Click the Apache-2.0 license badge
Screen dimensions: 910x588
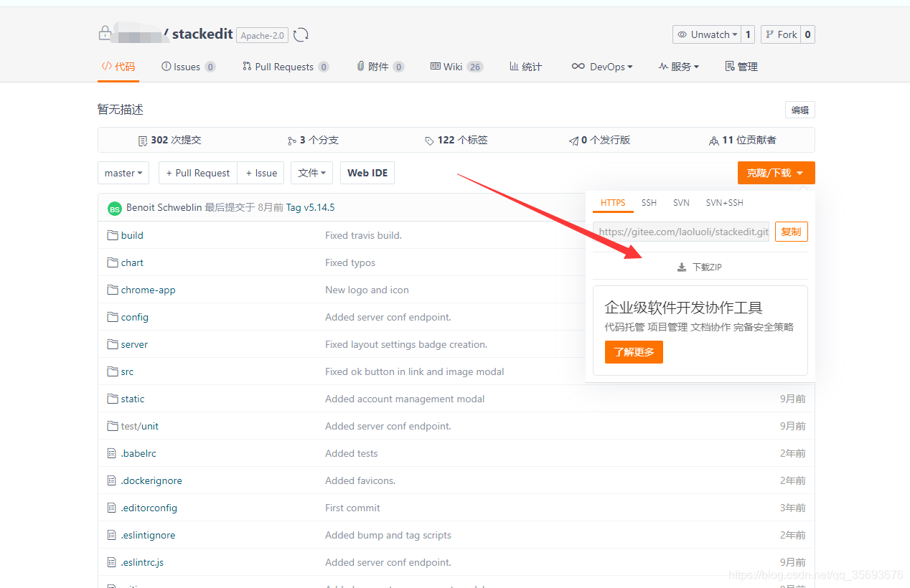(263, 35)
